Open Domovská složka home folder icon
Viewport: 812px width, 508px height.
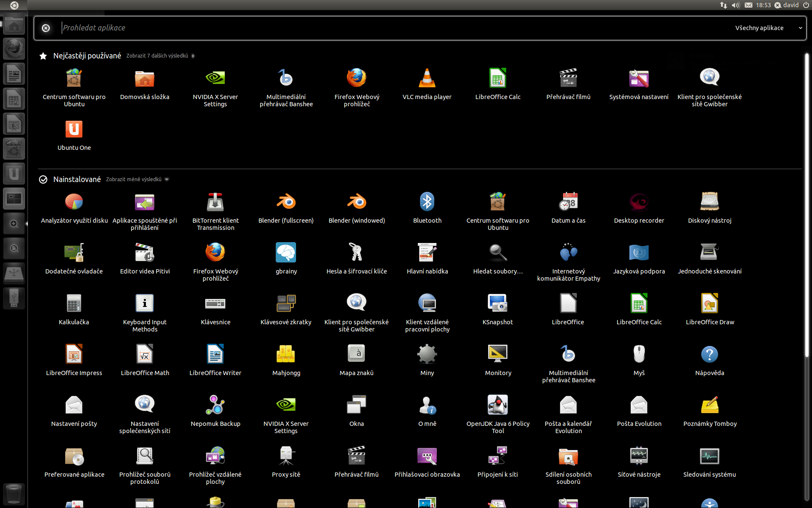tap(145, 83)
